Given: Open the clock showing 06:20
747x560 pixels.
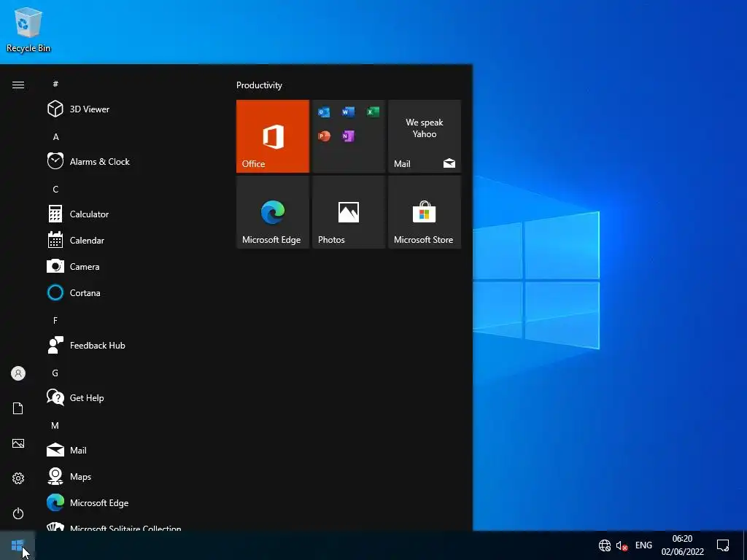Looking at the screenshot, I should 682,545.
